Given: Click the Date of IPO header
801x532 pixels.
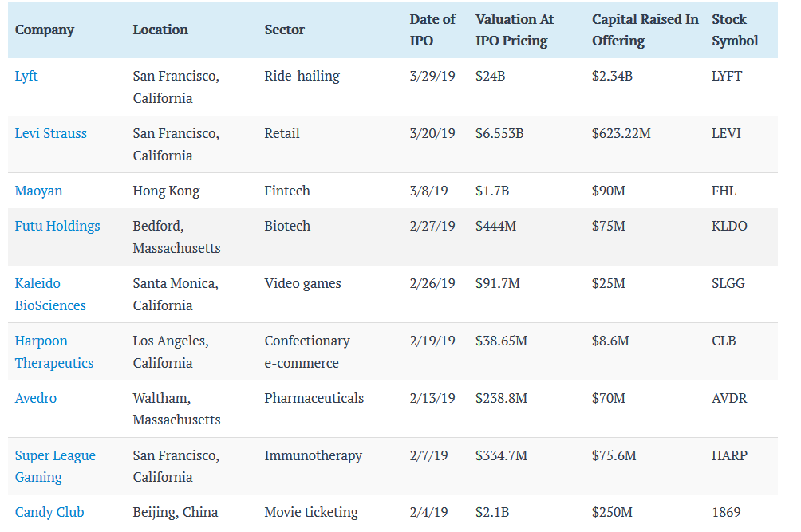Looking at the screenshot, I should point(432,30).
